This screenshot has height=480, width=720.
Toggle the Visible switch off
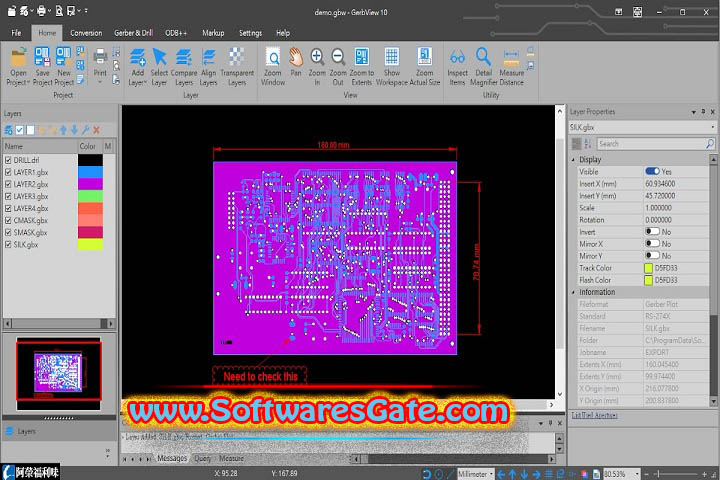(652, 171)
